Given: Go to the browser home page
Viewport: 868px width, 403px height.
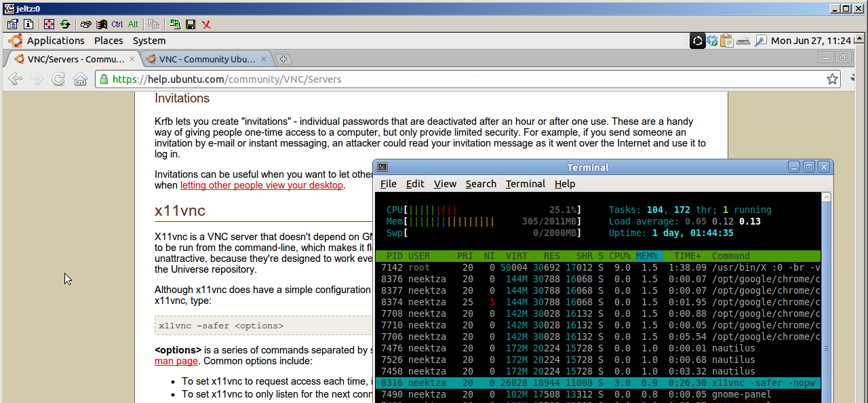Looking at the screenshot, I should tap(80, 79).
